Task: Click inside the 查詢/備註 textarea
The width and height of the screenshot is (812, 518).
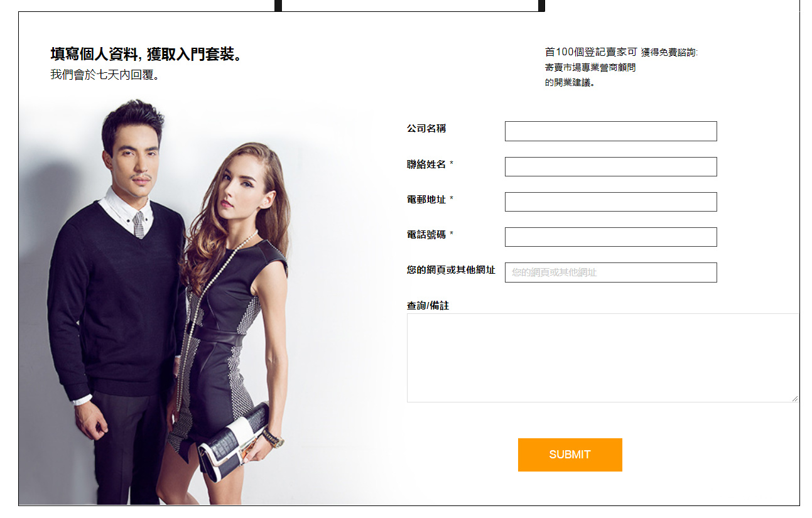Action: click(x=603, y=358)
